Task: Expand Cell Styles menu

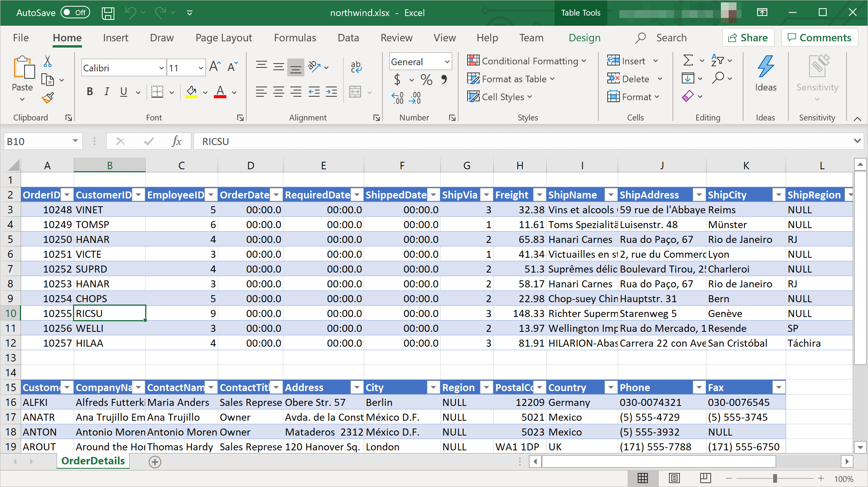Action: click(x=500, y=97)
